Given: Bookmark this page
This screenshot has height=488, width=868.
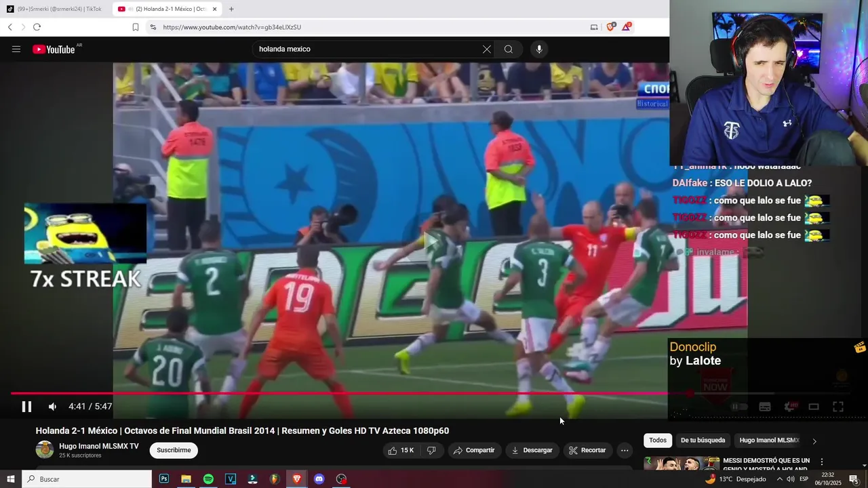Looking at the screenshot, I should point(136,27).
